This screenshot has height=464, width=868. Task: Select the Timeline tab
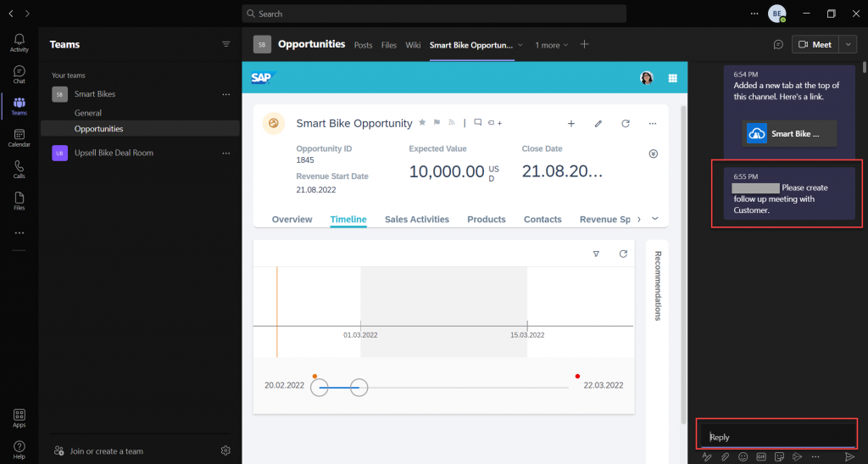[348, 219]
